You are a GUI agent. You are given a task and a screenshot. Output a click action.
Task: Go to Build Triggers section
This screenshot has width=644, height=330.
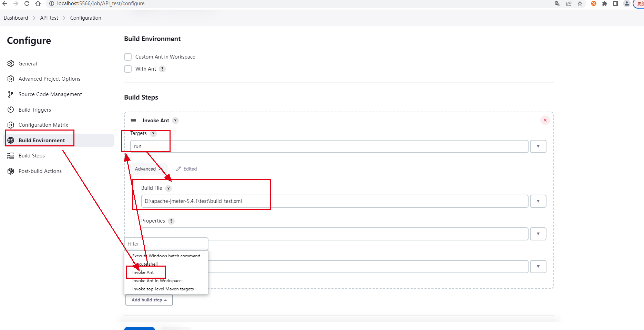click(x=35, y=110)
